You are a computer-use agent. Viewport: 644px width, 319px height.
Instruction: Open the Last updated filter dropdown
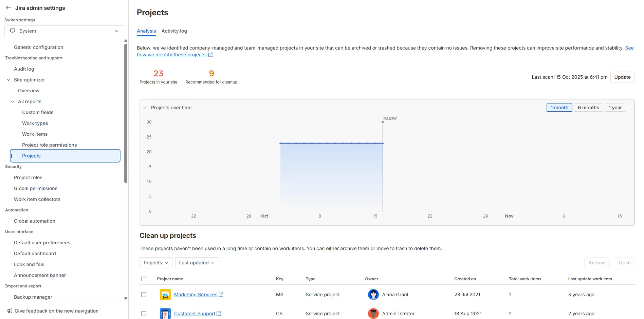[x=197, y=263]
